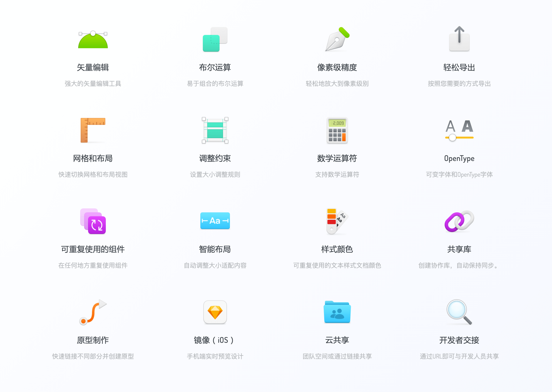Select the 数学运算符 heading

pos(337,158)
